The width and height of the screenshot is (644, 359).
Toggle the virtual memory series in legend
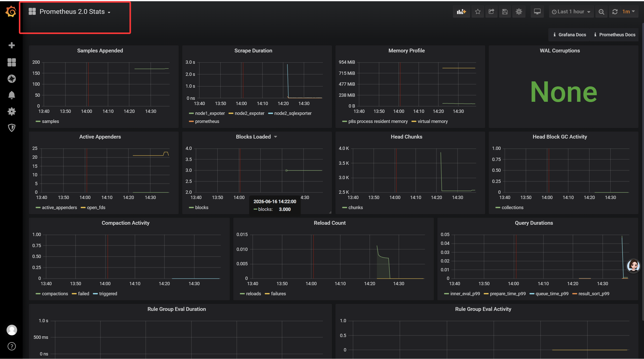point(433,121)
